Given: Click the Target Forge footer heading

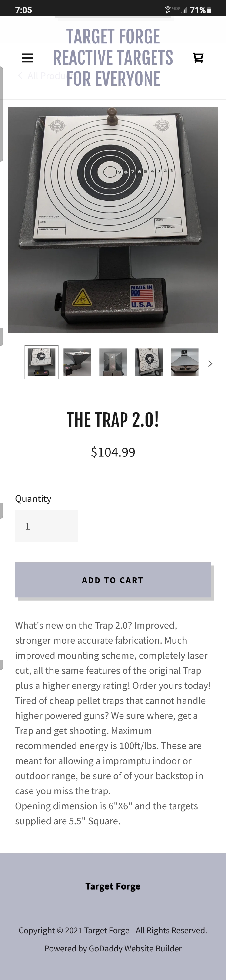Looking at the screenshot, I should pos(113,886).
